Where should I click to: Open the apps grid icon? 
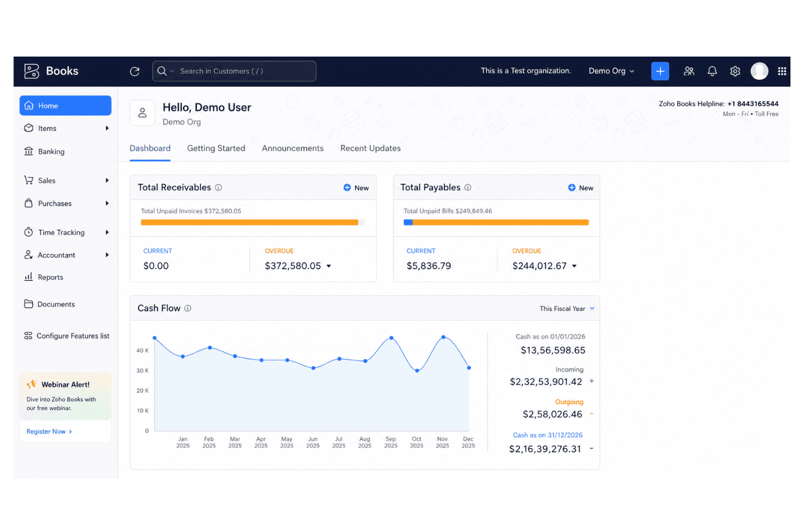[x=782, y=71]
